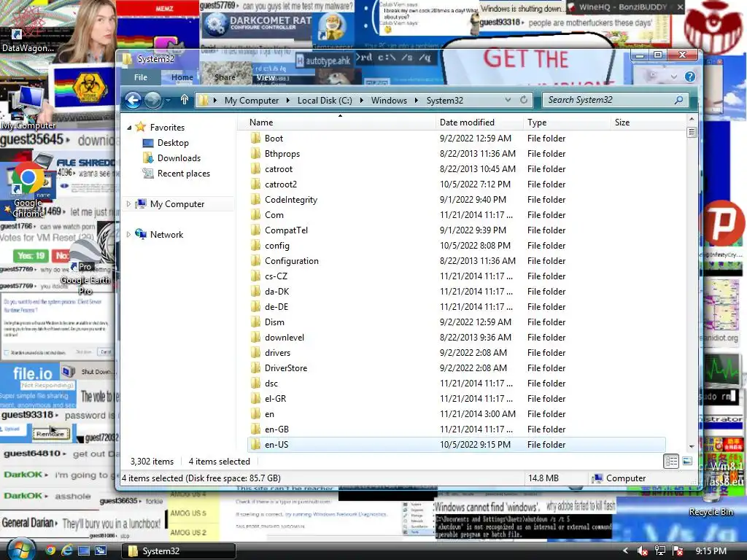The image size is (747, 560).
Task: Click the en-GB folder name
Action: click(x=276, y=429)
